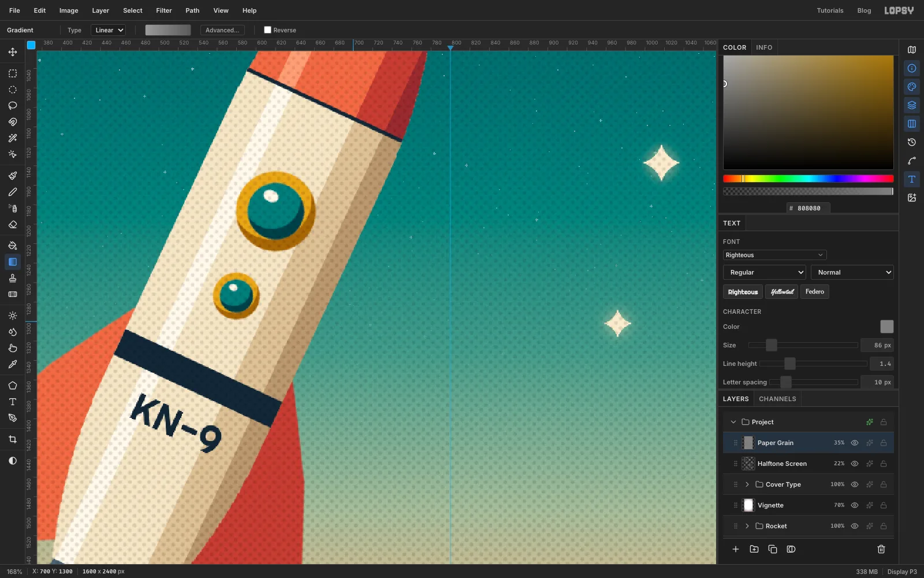This screenshot has width=924, height=578.
Task: Toggle the Color palette panel icon
Action: 912,87
